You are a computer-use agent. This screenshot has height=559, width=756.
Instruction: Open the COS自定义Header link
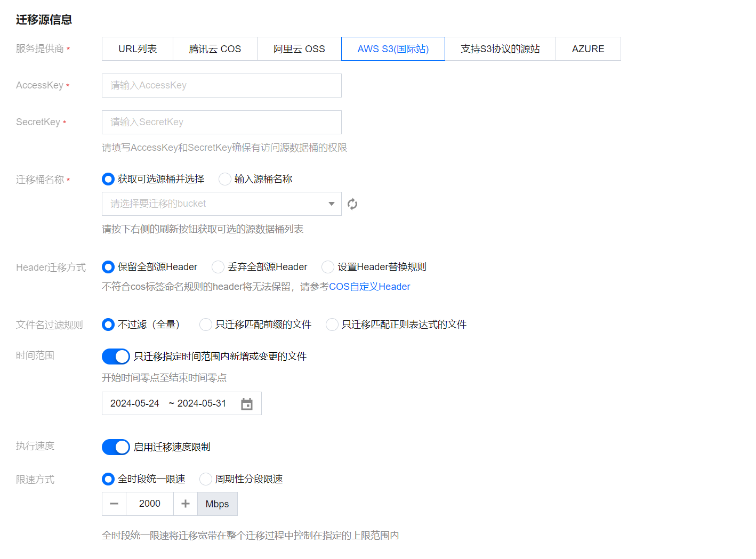pyautogui.click(x=369, y=287)
